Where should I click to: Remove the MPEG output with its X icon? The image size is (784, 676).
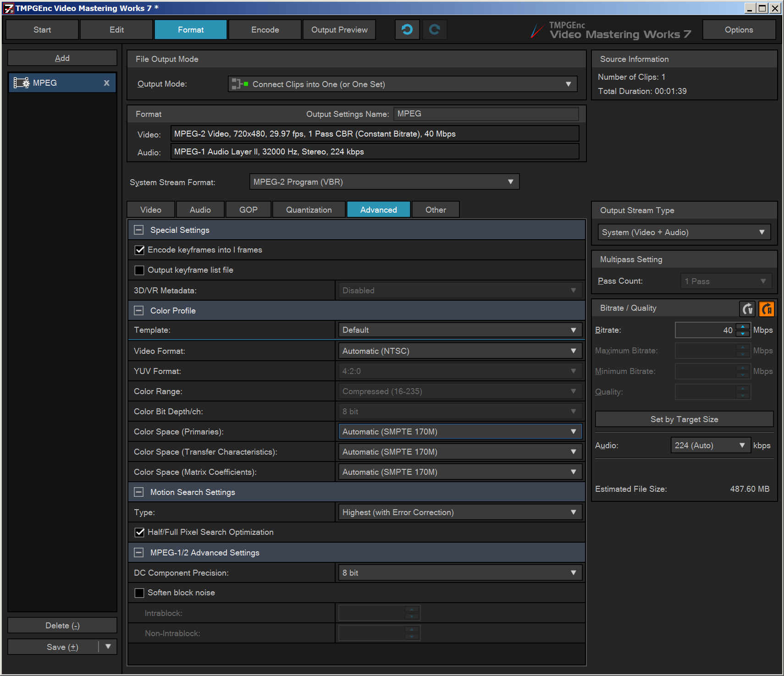point(106,83)
